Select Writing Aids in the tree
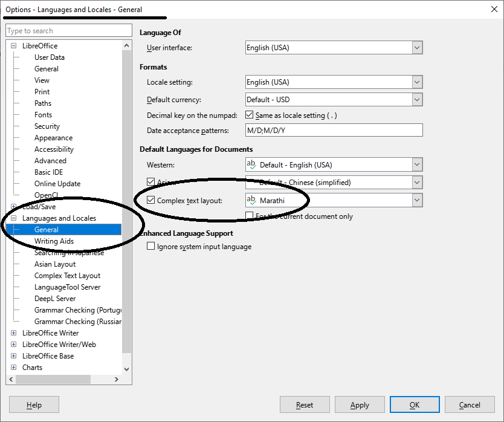The image size is (504, 422). (54, 241)
